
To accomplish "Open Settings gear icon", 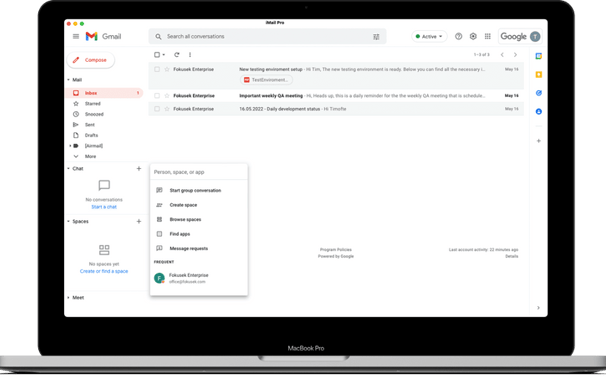I will pyautogui.click(x=473, y=36).
